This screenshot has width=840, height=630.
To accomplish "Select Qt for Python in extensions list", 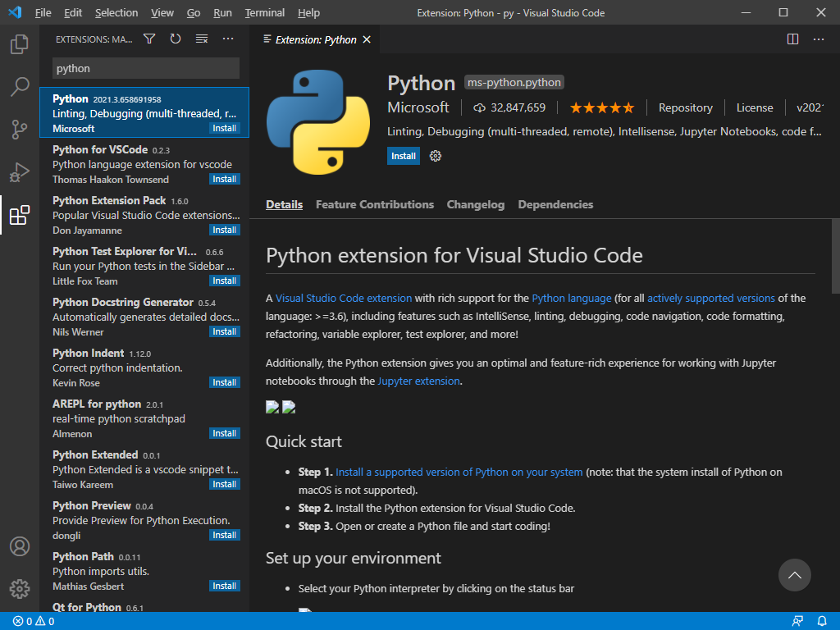I will point(144,607).
